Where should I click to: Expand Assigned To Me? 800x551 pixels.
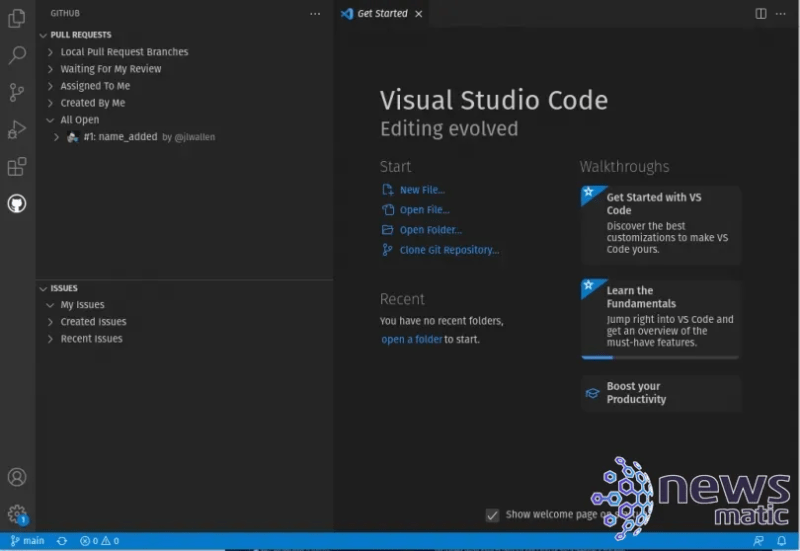click(x=50, y=86)
